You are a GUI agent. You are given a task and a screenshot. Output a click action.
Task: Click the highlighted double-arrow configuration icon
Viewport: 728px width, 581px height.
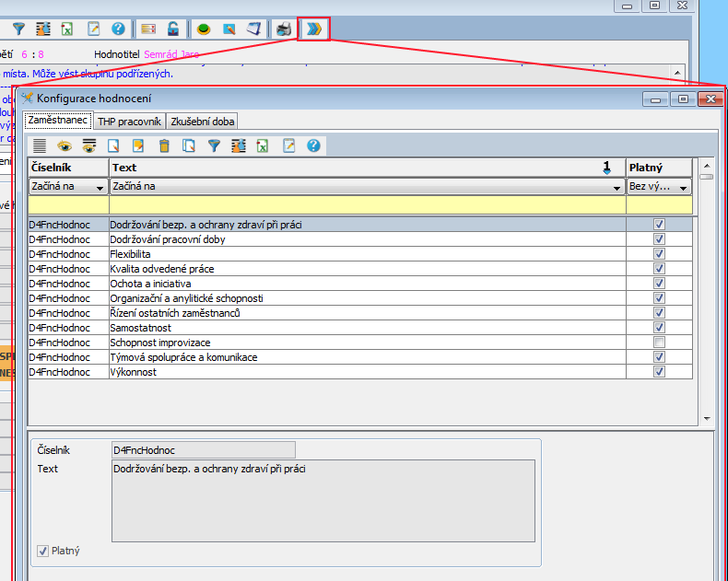tap(314, 29)
